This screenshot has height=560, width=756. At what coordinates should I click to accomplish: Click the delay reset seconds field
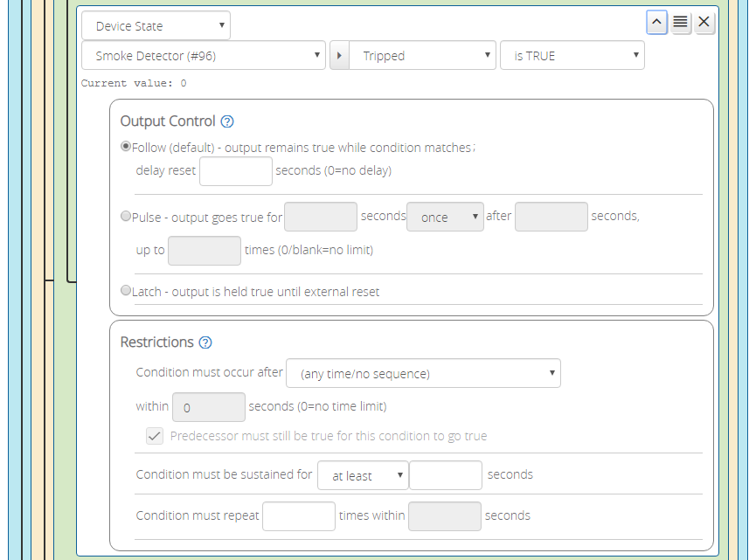[x=236, y=171]
